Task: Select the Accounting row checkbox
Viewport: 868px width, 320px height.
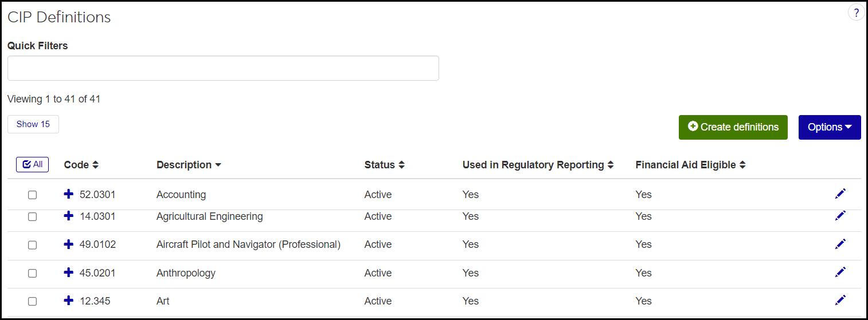Action: 33,195
